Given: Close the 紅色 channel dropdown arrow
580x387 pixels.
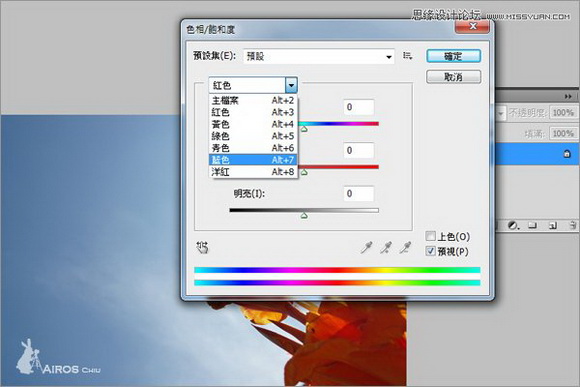Looking at the screenshot, I should (x=291, y=85).
